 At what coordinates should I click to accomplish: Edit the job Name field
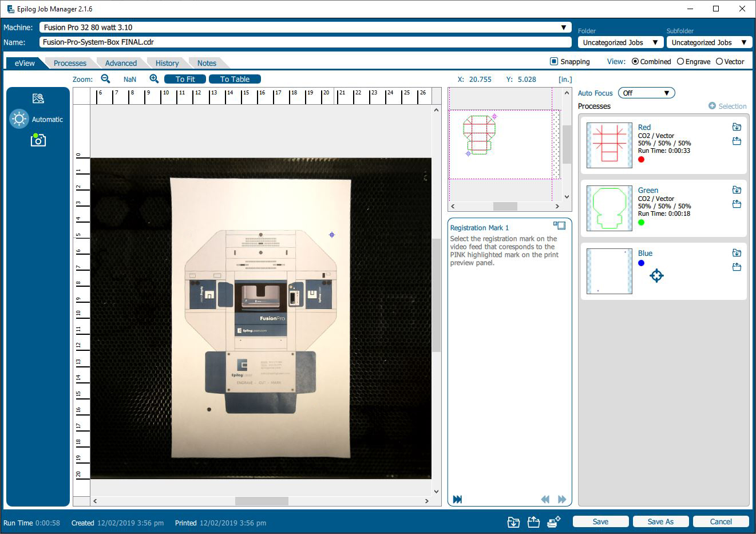(x=306, y=42)
